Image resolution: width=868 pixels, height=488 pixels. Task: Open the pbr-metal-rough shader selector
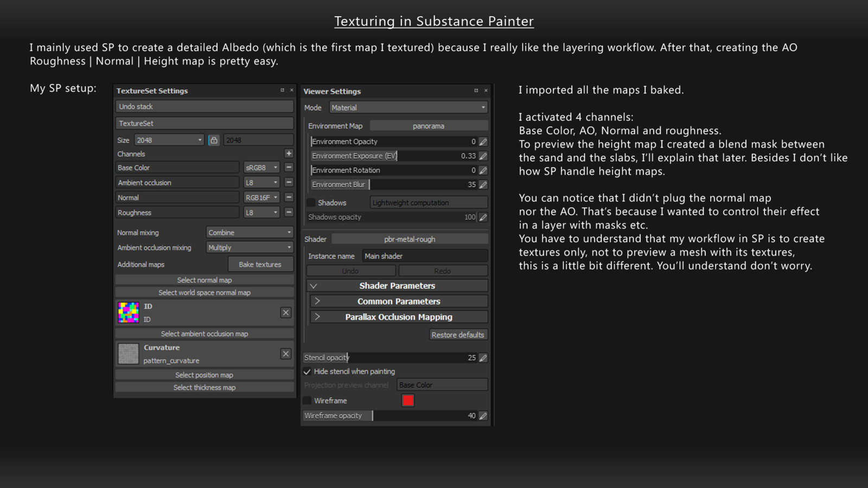click(x=410, y=239)
